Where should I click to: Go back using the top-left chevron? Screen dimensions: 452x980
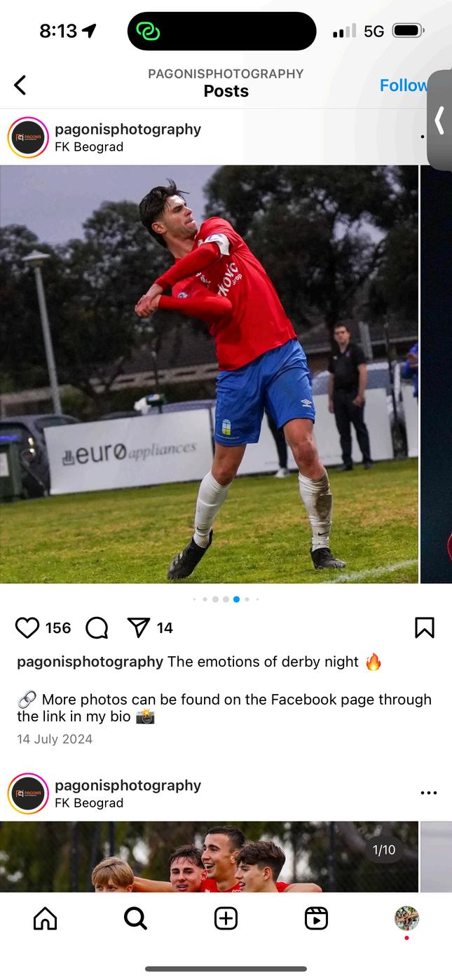pyautogui.click(x=20, y=86)
